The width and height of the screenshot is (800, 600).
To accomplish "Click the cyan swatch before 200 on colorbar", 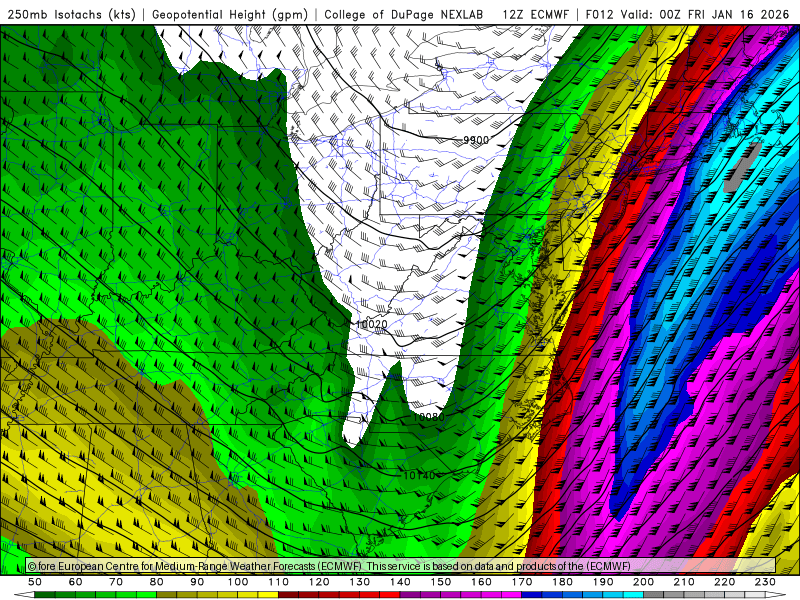I will point(633,594).
